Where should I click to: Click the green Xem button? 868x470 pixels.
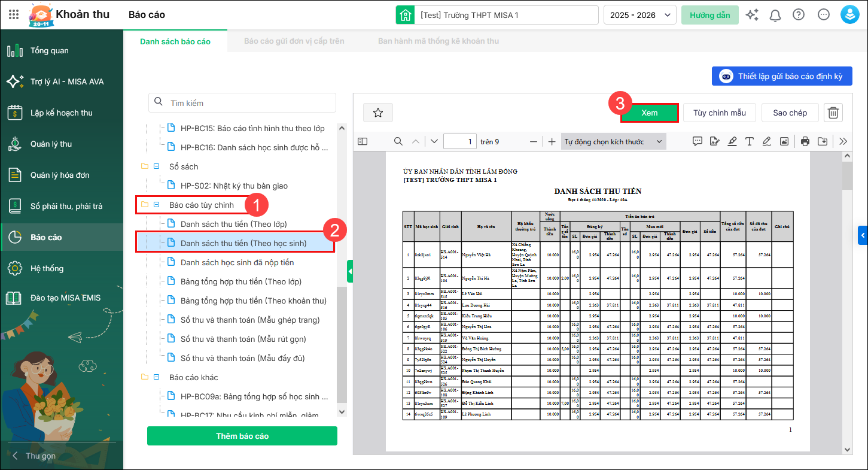click(x=649, y=113)
